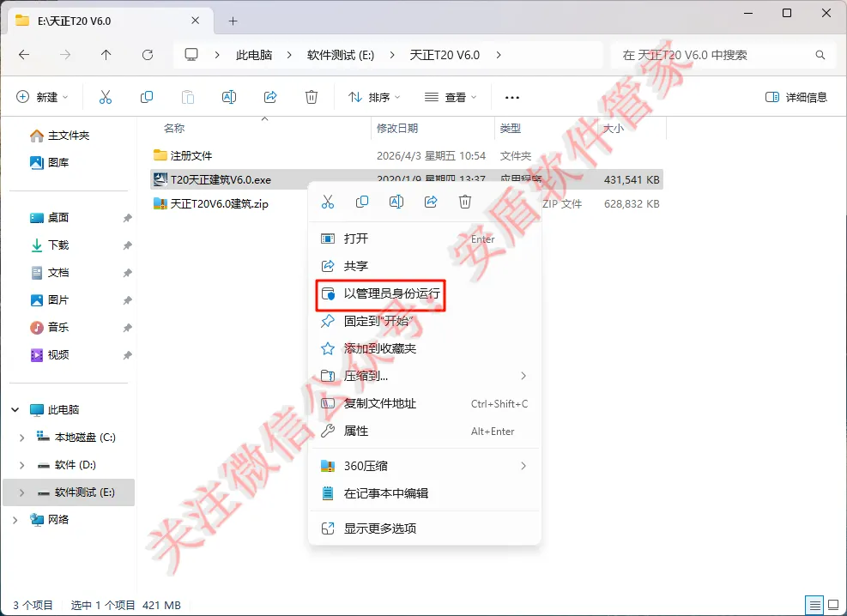847x616 pixels.
Task: Open 下载 in the sidebar
Action: [50, 245]
